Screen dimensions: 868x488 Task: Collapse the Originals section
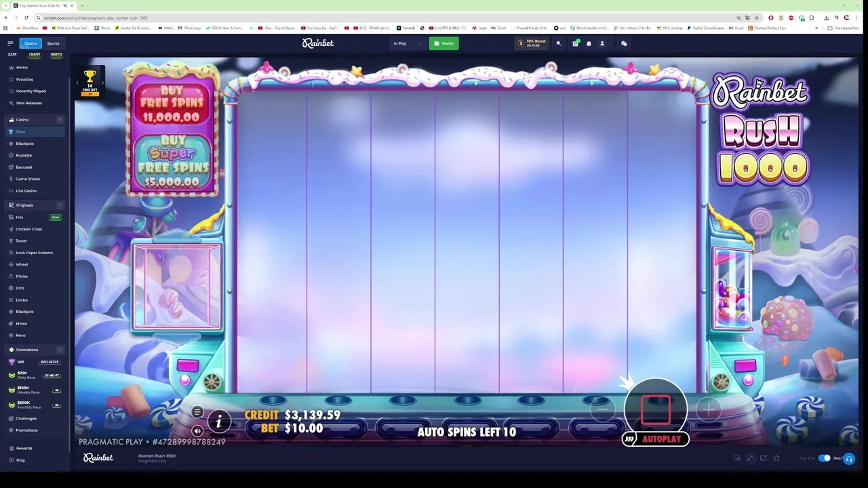[59, 205]
